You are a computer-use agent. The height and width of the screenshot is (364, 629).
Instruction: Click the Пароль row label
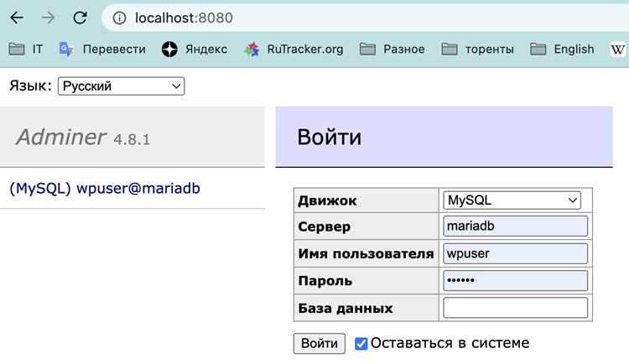click(325, 281)
